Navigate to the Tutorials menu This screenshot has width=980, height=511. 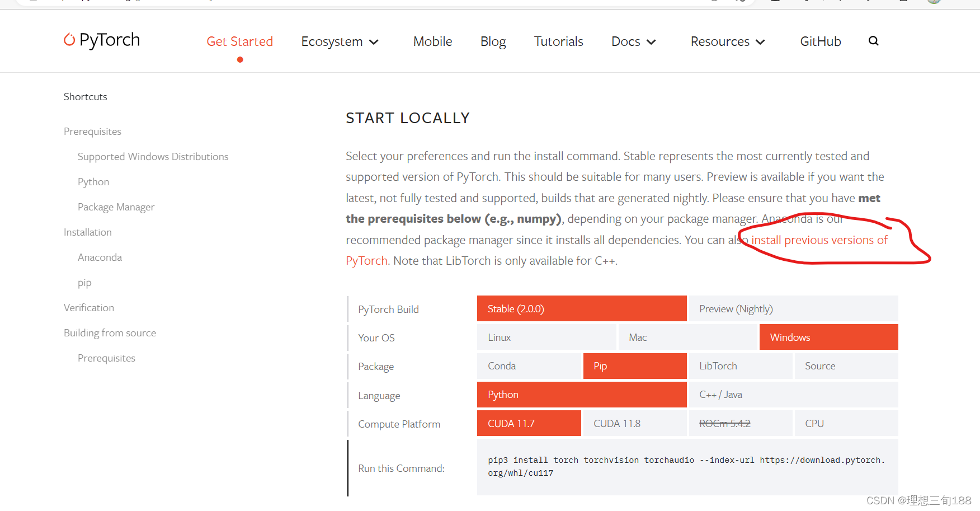point(558,41)
